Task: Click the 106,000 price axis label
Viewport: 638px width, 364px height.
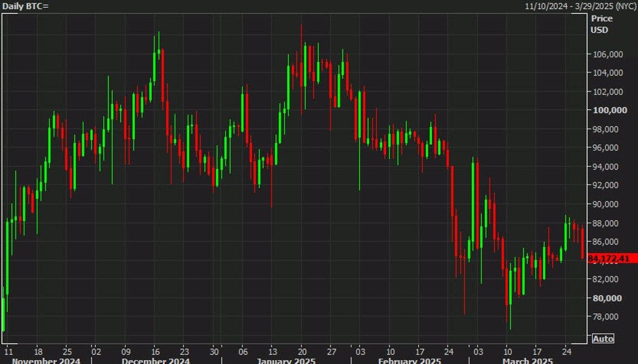Action: click(606, 54)
